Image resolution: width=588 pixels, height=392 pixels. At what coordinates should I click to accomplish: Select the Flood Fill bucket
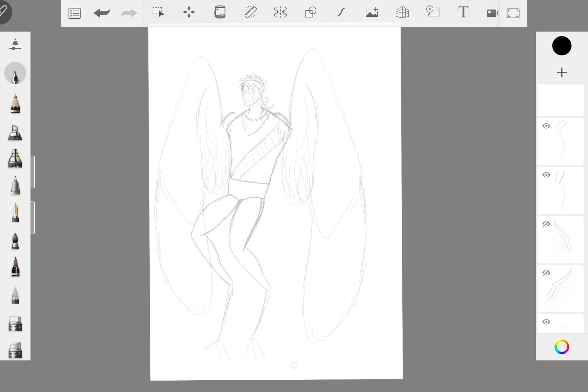tap(220, 12)
